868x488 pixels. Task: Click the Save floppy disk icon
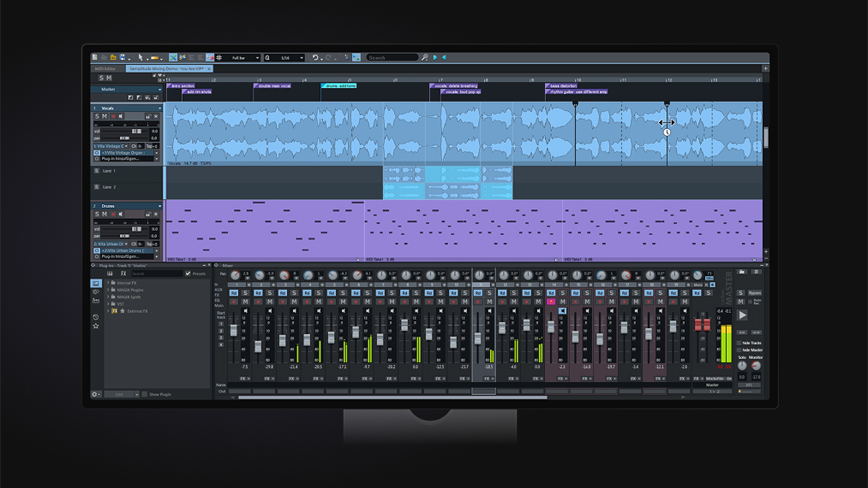click(x=122, y=58)
